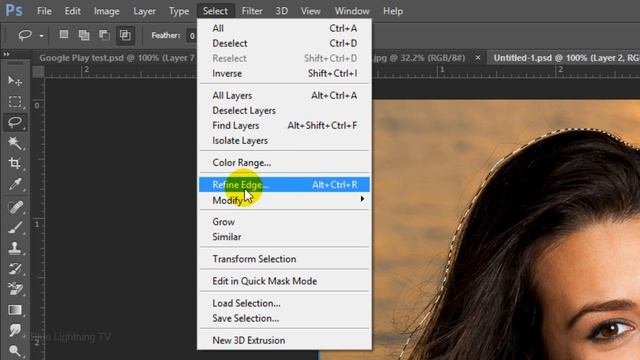The image size is (640, 360).
Task: Open the Layer menu
Action: pos(144,11)
